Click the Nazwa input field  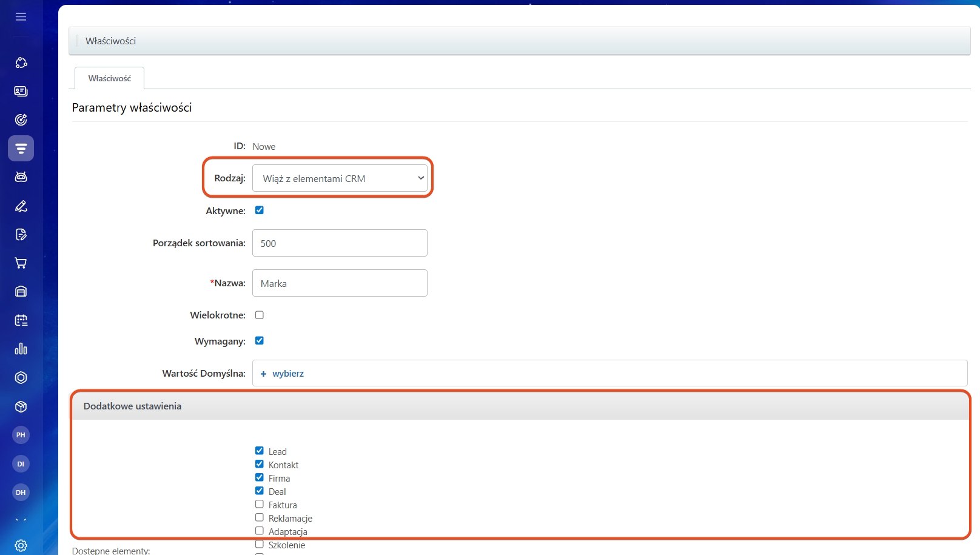[x=340, y=283]
